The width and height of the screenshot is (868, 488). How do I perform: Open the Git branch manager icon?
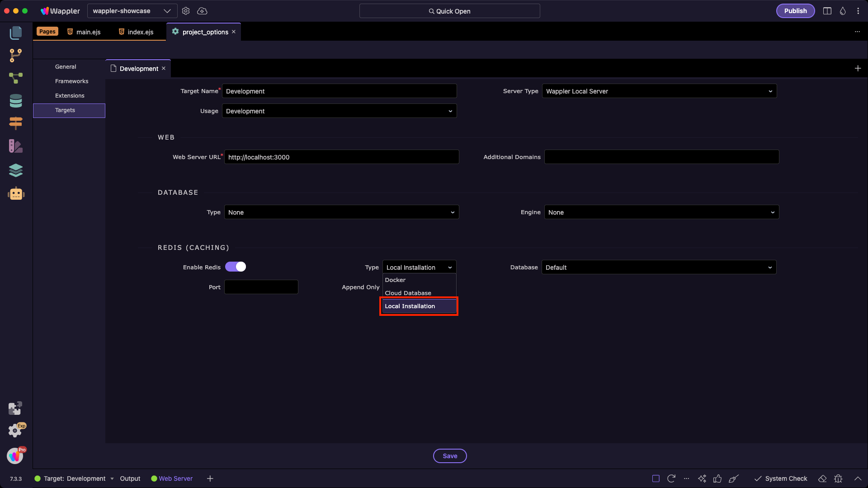[x=16, y=55]
